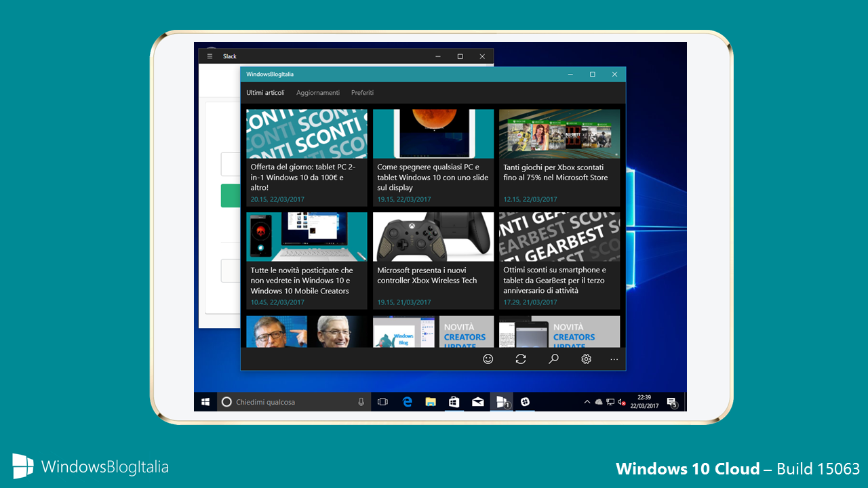Screen dimensions: 868x488
Task: Switch to Aggiornamenti tab
Action: click(318, 93)
